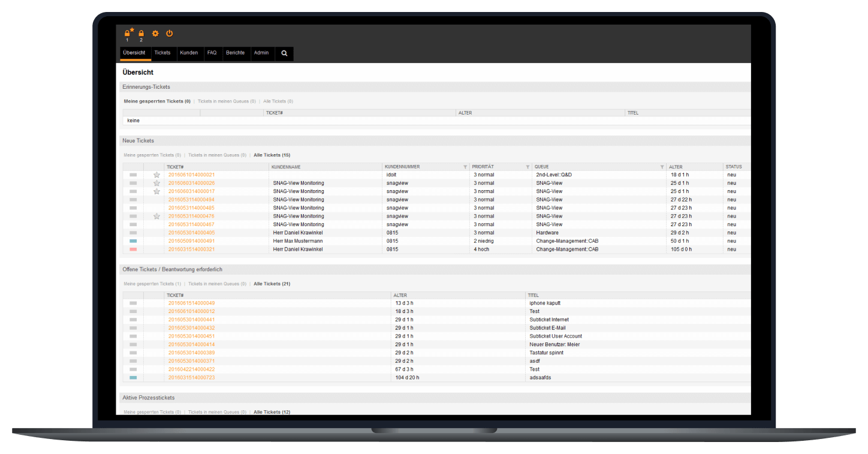The width and height of the screenshot is (868, 454).
Task: Click priority flag of ticket 2016042214000422
Action: tap(133, 369)
